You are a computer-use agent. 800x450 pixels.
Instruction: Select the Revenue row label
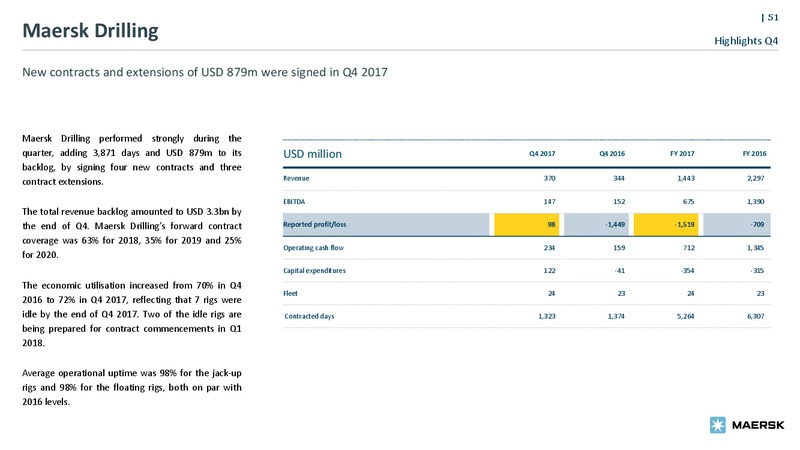pyautogui.click(x=296, y=179)
